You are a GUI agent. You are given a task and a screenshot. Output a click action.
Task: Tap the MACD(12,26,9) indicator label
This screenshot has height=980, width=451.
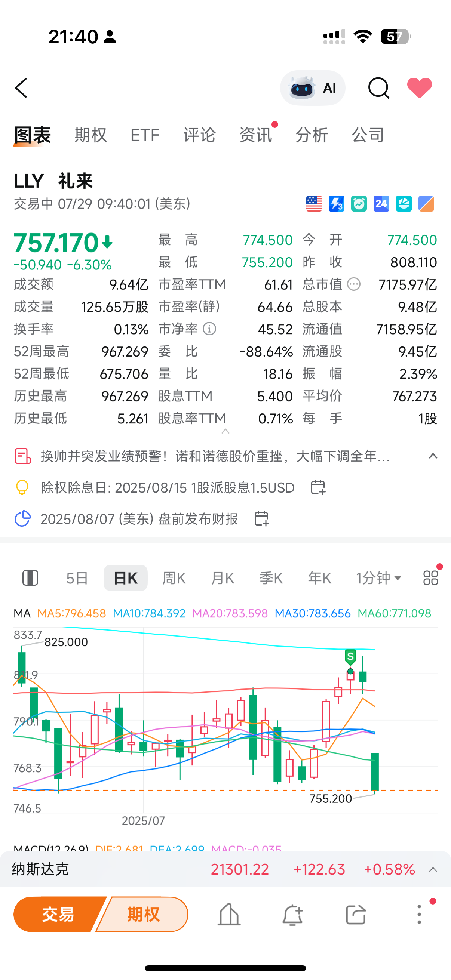[51, 848]
